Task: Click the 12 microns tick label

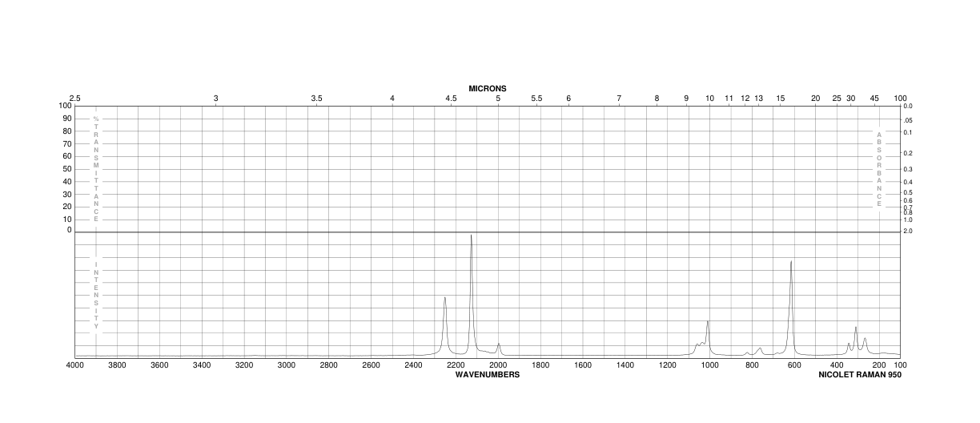Action: pyautogui.click(x=745, y=99)
